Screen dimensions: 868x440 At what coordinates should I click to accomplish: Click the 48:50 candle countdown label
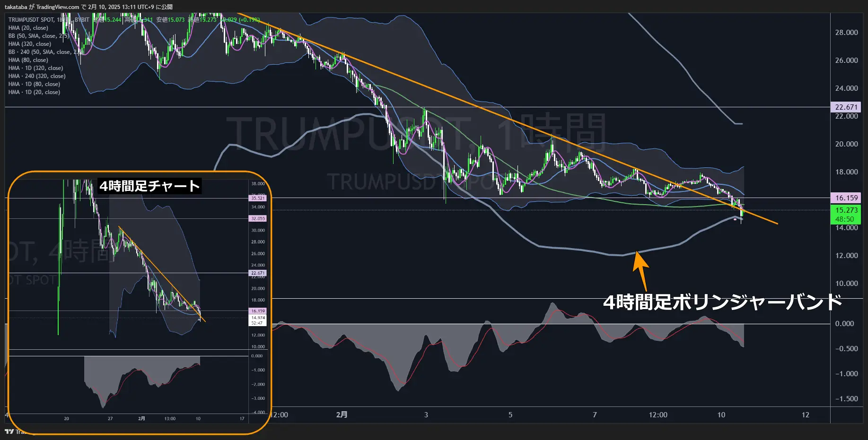[x=844, y=219]
